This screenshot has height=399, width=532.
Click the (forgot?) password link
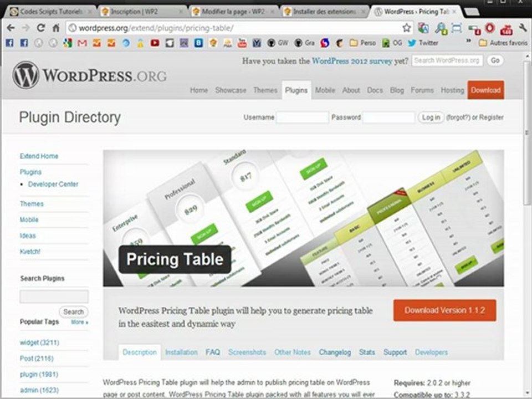[458, 117]
